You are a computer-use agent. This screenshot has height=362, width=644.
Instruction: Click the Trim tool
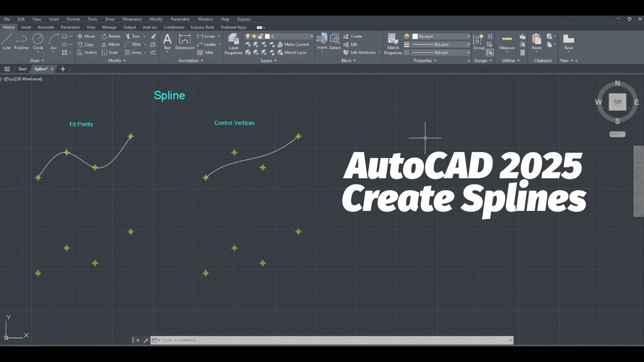click(133, 36)
